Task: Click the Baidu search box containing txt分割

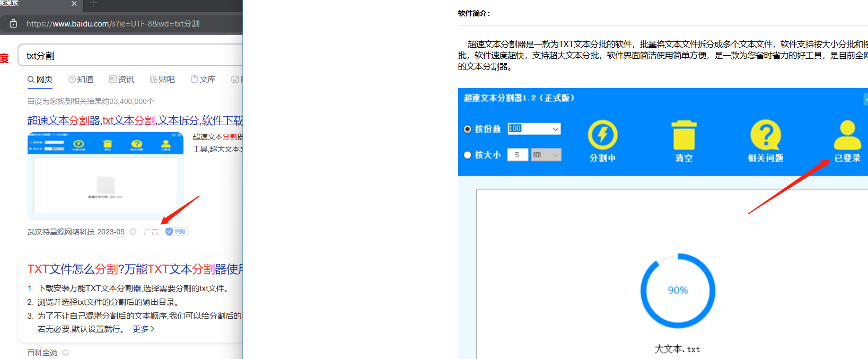Action: 133,56
